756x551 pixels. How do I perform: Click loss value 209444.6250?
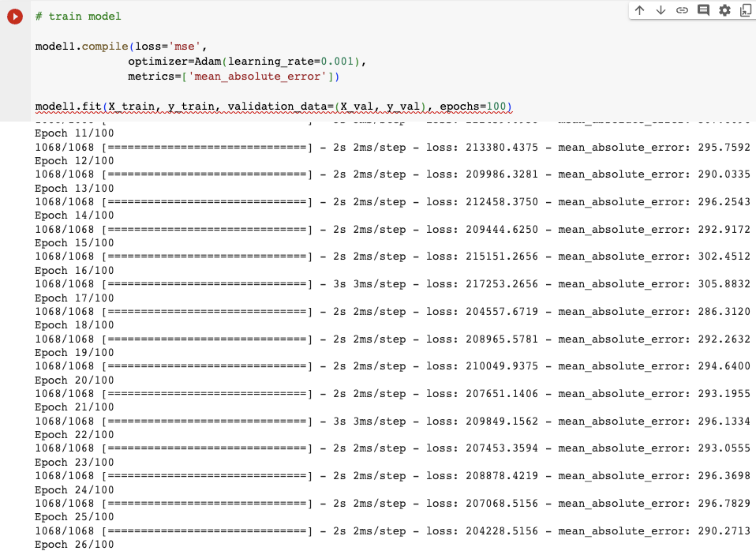point(501,229)
